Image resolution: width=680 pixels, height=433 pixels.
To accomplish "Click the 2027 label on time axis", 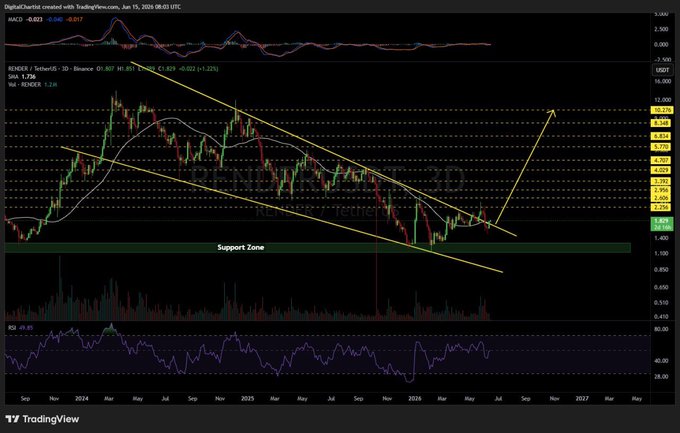I will [x=582, y=398].
